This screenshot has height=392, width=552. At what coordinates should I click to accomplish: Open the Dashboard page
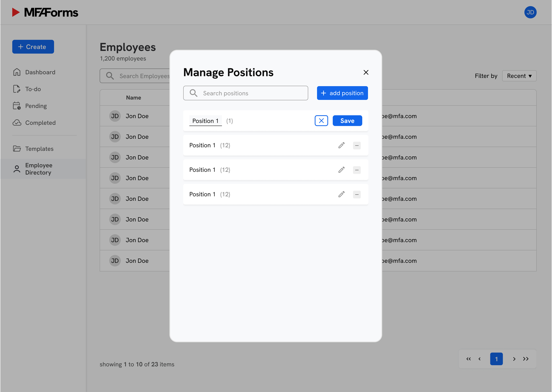[x=40, y=72]
